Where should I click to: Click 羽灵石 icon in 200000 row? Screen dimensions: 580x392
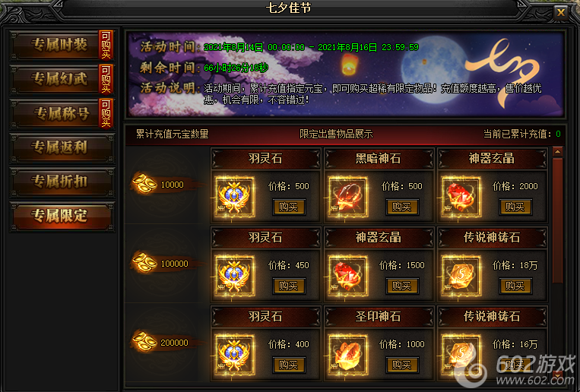(235, 355)
